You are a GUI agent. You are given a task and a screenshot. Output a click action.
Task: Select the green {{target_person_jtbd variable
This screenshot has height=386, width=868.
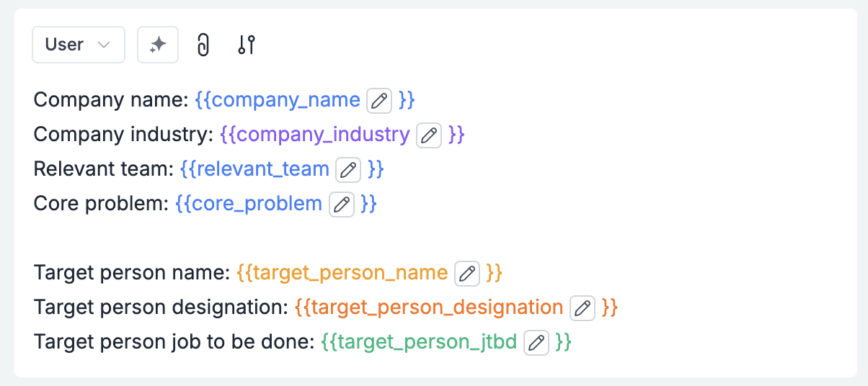click(x=419, y=341)
